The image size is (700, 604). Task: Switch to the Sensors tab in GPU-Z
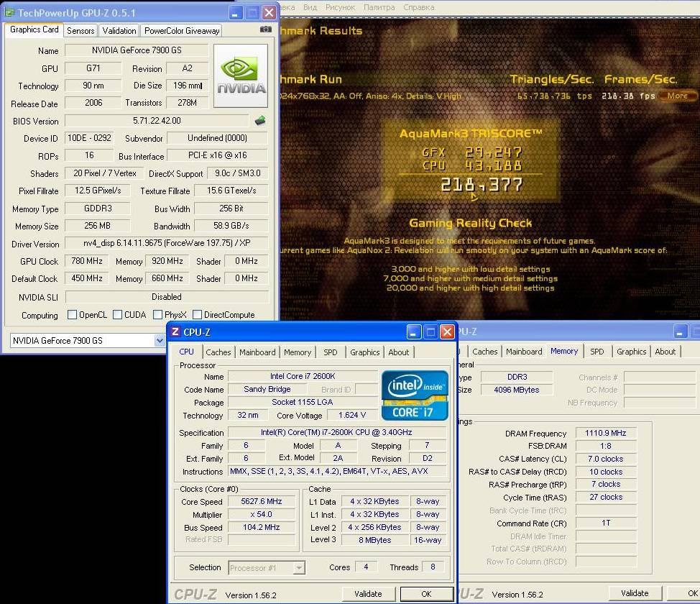coord(80,30)
